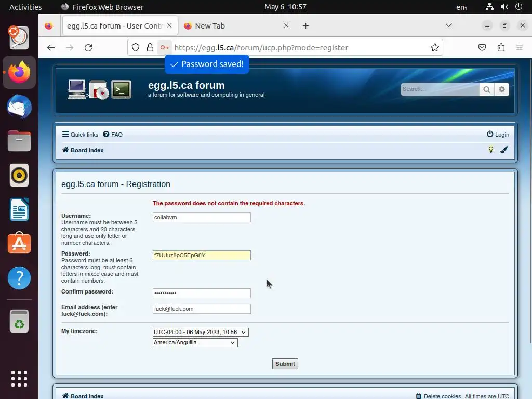Open the Activities overview

pyautogui.click(x=25, y=7)
